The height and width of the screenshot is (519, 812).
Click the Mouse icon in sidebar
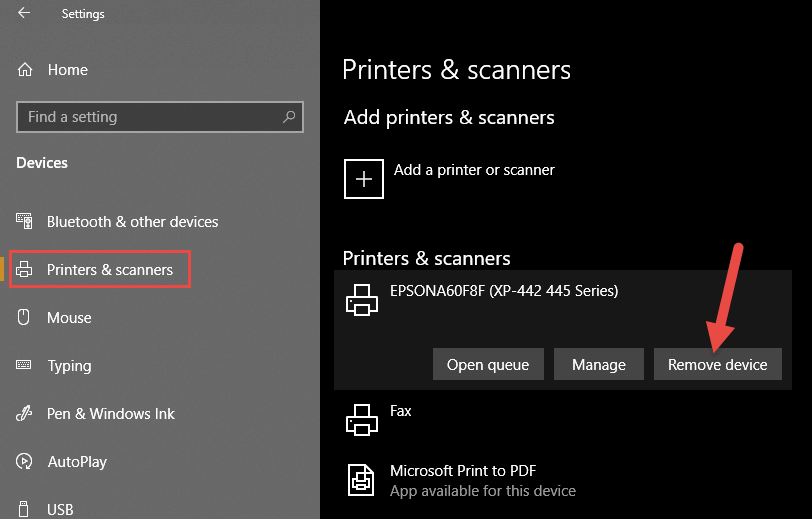24,317
